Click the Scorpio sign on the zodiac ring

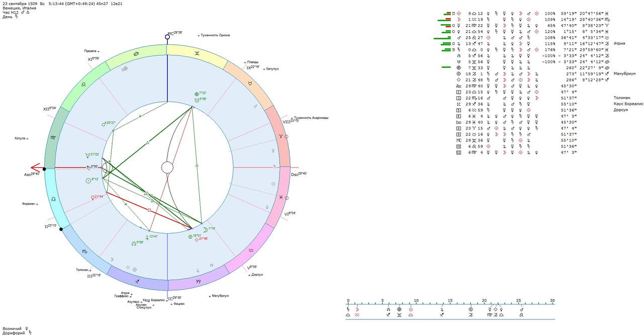coord(85,250)
